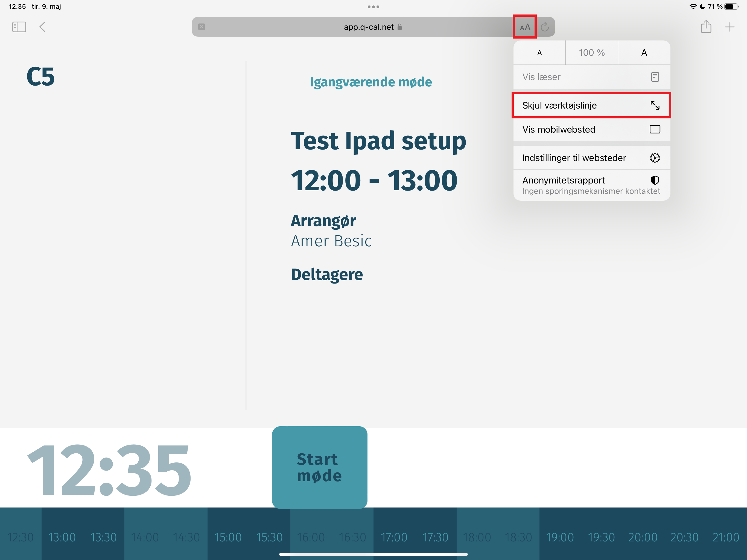This screenshot has height=560, width=747.
Task: Add a new tab with plus icon
Action: tap(730, 27)
